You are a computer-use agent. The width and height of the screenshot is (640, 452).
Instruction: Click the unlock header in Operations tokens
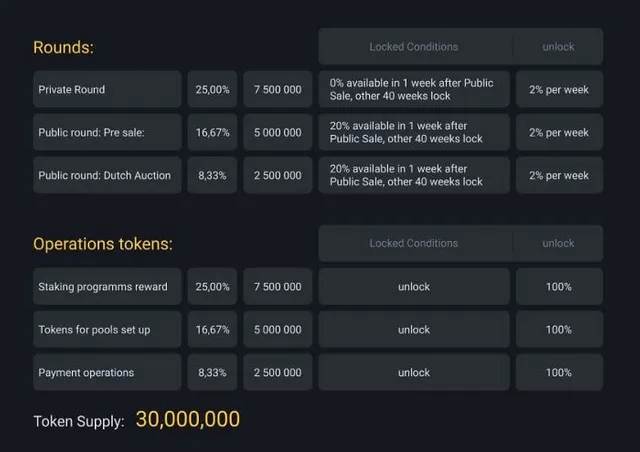click(x=558, y=243)
